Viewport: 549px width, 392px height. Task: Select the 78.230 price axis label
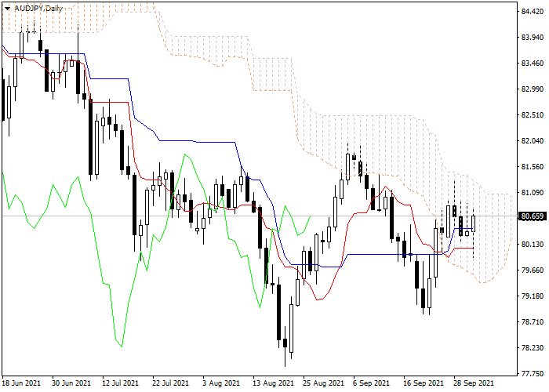(533, 347)
